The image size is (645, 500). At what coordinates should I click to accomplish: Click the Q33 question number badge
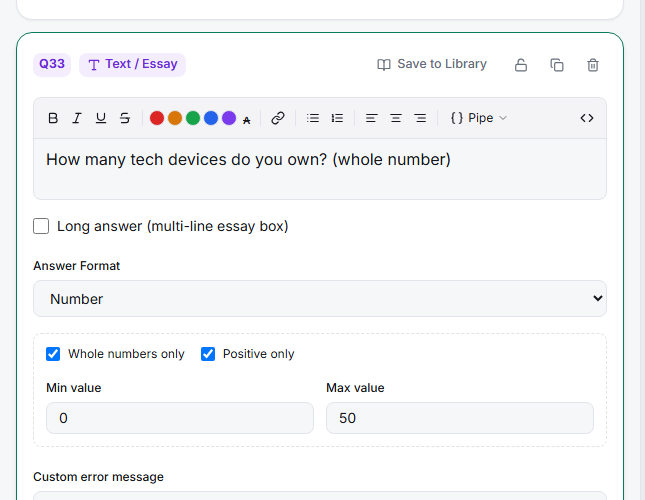tap(52, 65)
